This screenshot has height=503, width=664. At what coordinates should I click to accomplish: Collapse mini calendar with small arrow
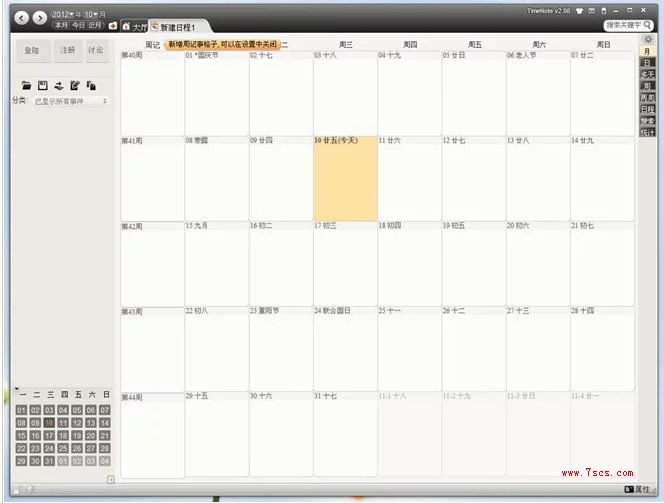pos(17,388)
